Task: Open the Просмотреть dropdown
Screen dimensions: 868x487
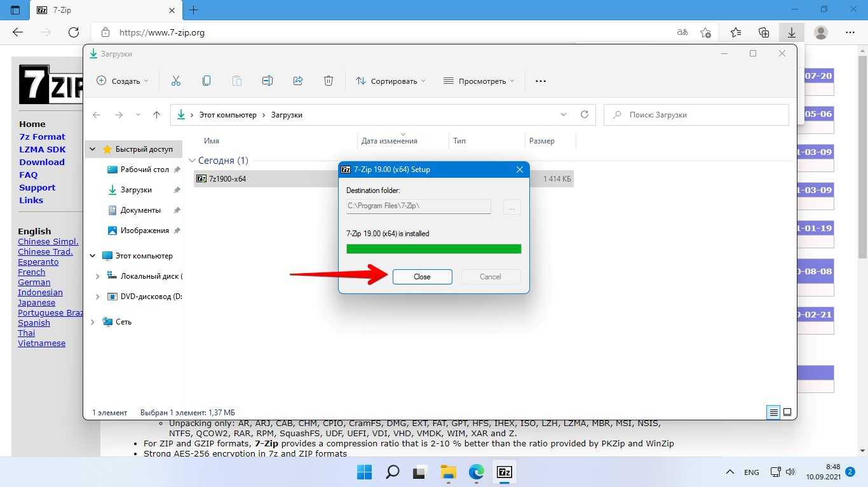Action: pos(478,81)
